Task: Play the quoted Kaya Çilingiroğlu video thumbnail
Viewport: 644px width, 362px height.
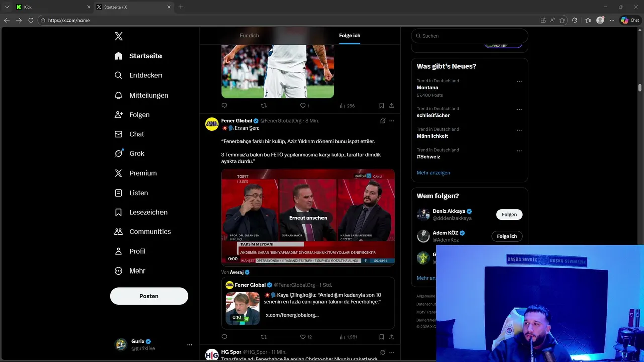Action: 243,308
